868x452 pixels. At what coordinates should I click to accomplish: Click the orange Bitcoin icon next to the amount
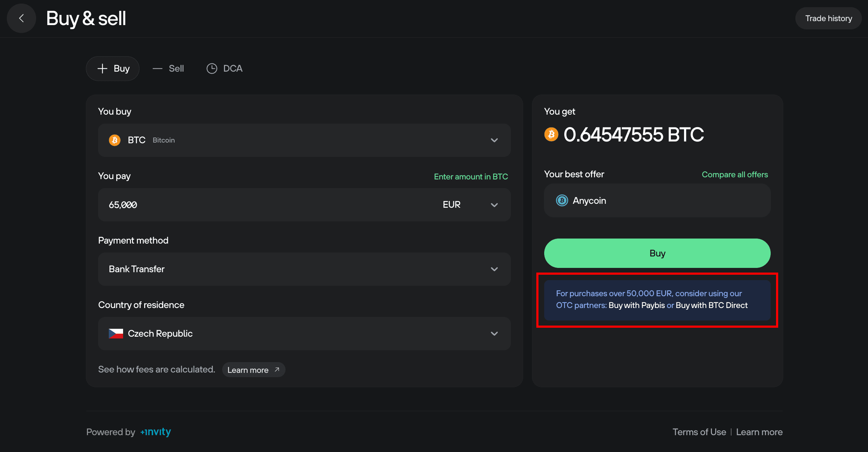551,135
